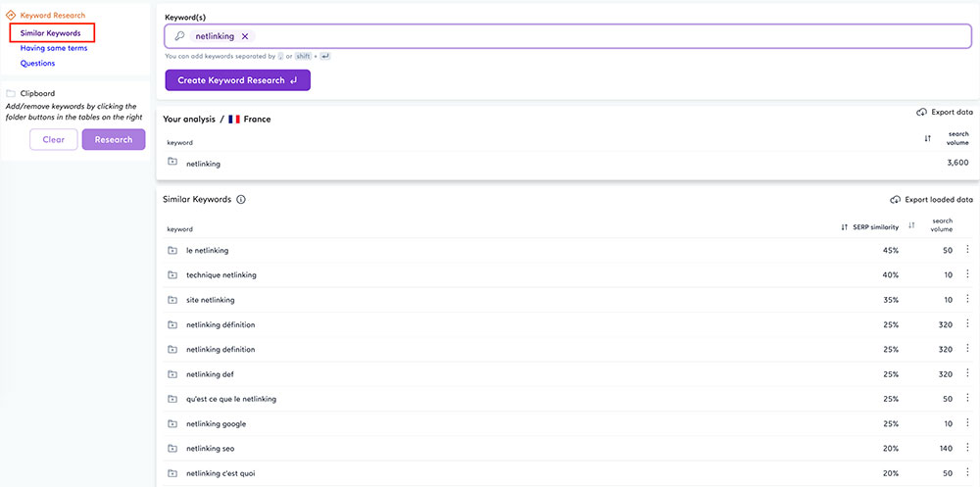
Task: Click the France flag in analysis header
Action: pyautogui.click(x=234, y=119)
